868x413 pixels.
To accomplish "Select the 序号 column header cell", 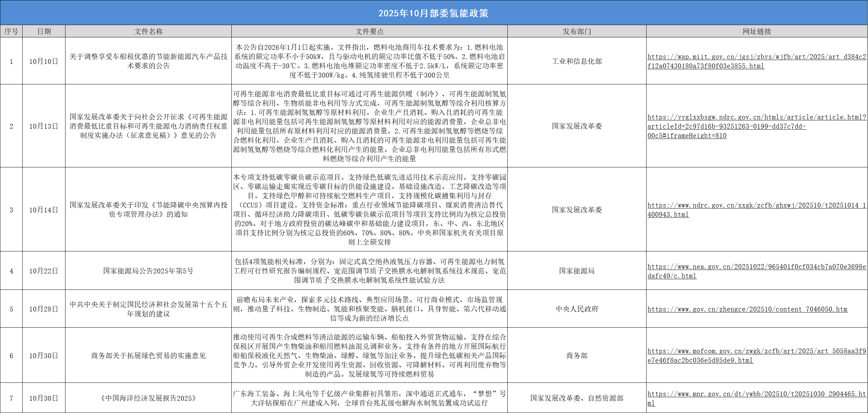I will [x=11, y=31].
